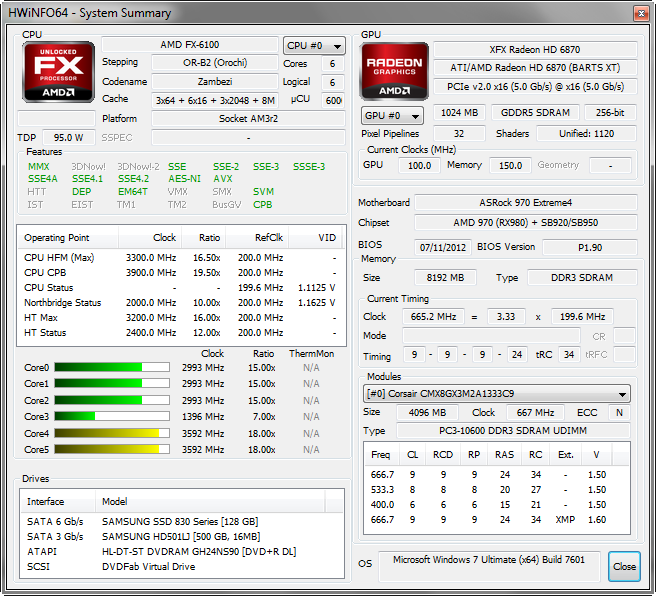Select the DVDFab Virtual Drive row
The image size is (656, 596).
coord(182,567)
